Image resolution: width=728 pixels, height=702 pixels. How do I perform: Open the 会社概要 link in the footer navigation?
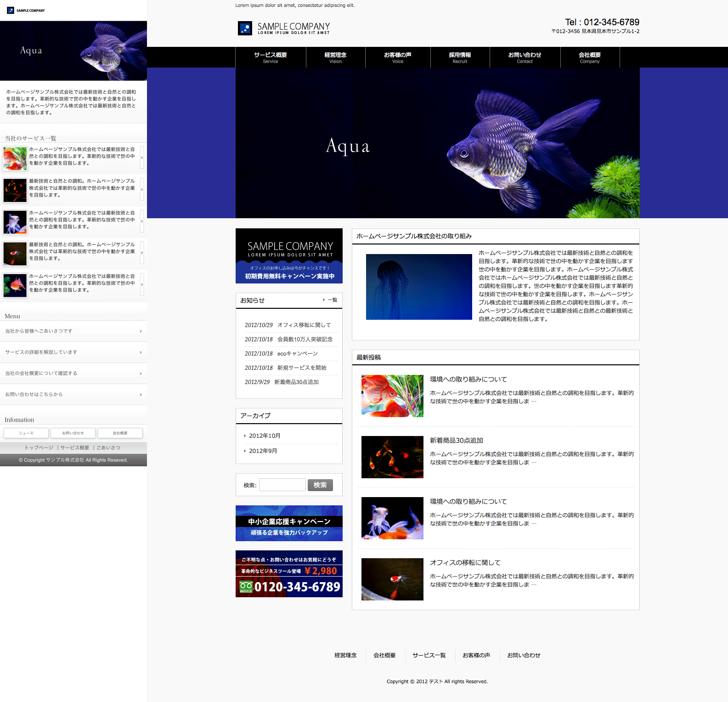384,656
